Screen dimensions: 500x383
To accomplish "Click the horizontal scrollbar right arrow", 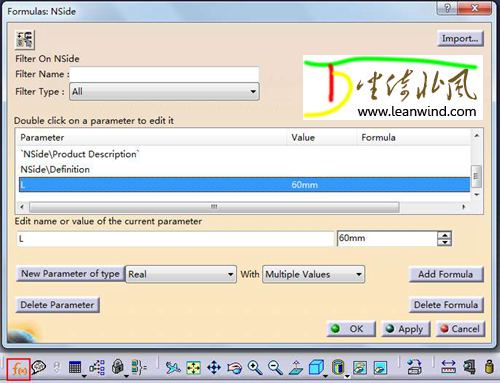I will (464, 207).
